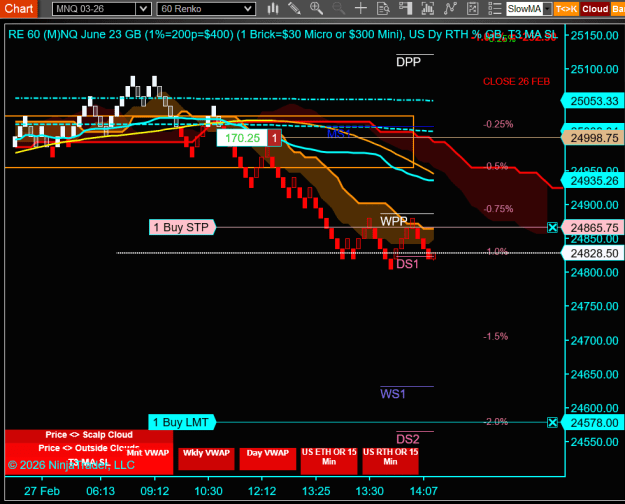Click the US ETH OR 15 Min button
The width and height of the screenshot is (625, 504).
(x=329, y=460)
